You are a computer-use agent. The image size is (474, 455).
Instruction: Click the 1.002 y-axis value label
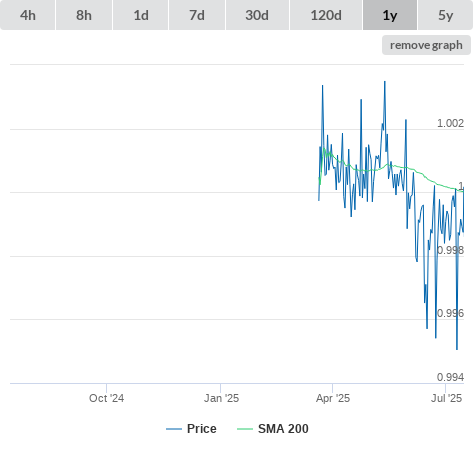pyautogui.click(x=450, y=123)
